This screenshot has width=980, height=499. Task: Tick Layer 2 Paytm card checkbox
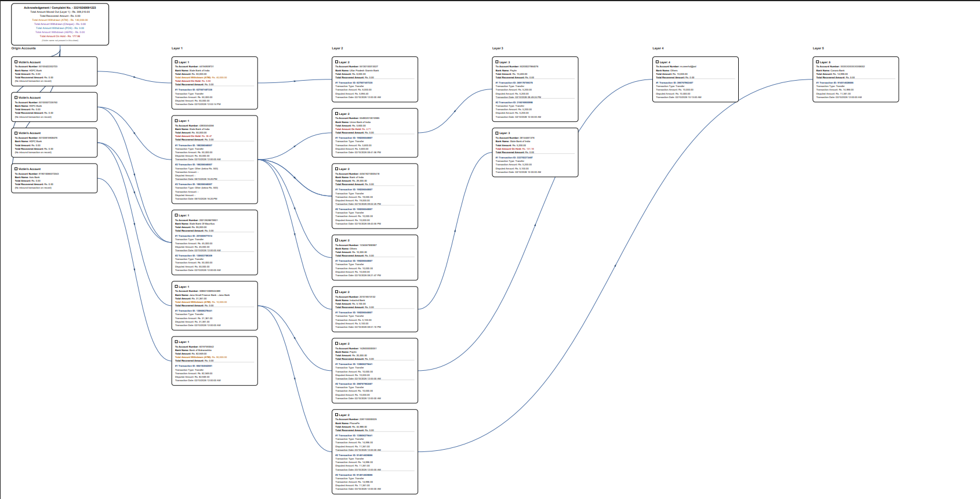[x=337, y=343]
